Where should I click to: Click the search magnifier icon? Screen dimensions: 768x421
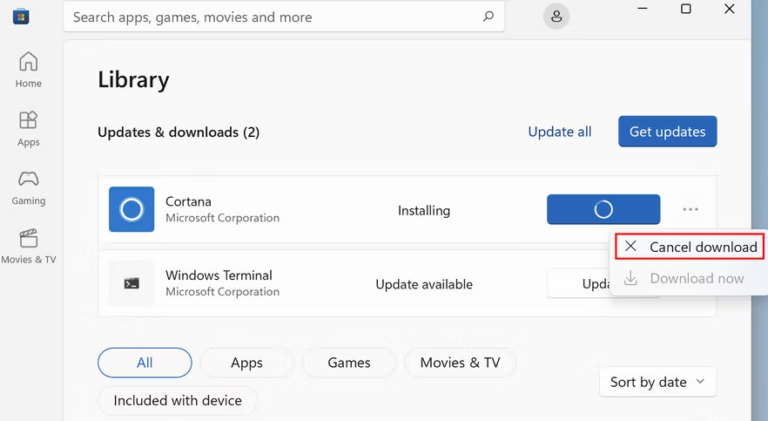pyautogui.click(x=488, y=17)
